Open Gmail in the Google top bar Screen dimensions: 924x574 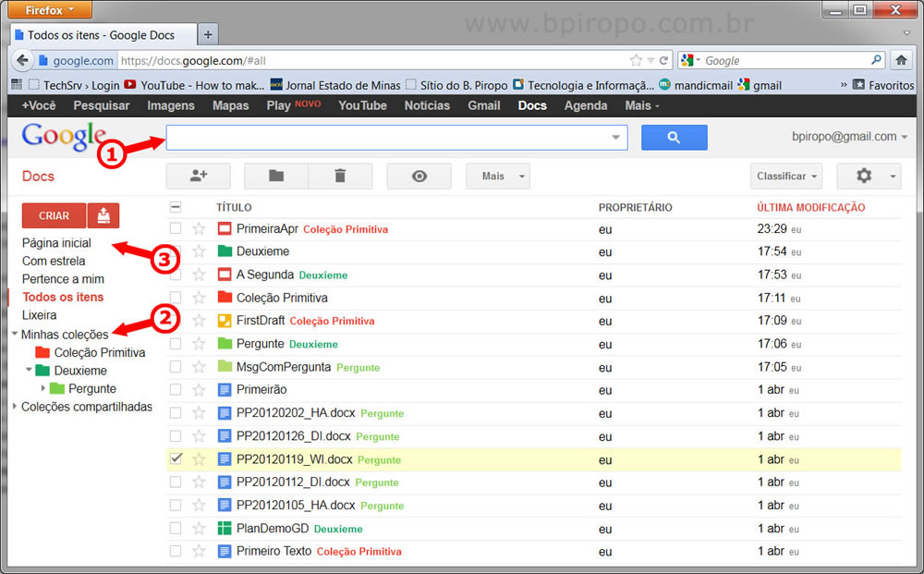pos(484,105)
